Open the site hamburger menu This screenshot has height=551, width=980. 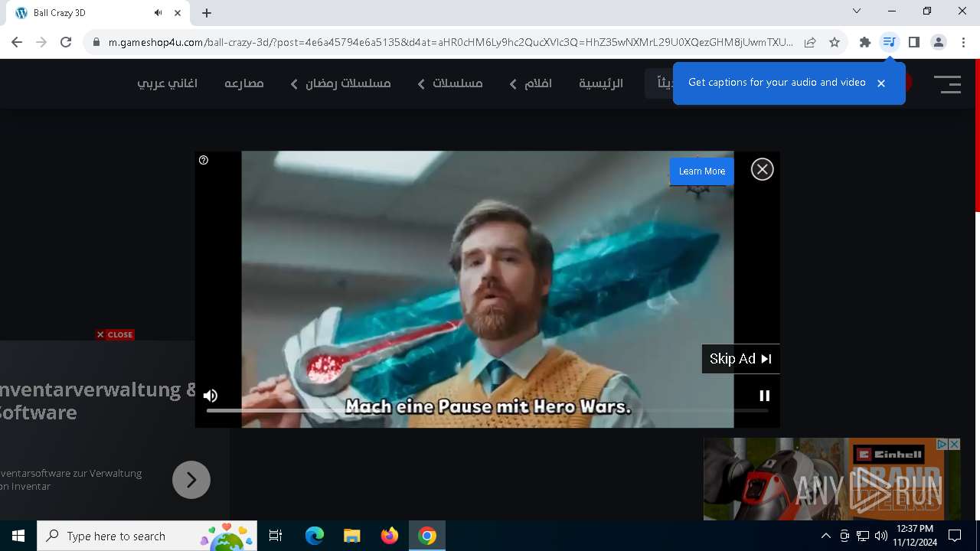(x=948, y=84)
